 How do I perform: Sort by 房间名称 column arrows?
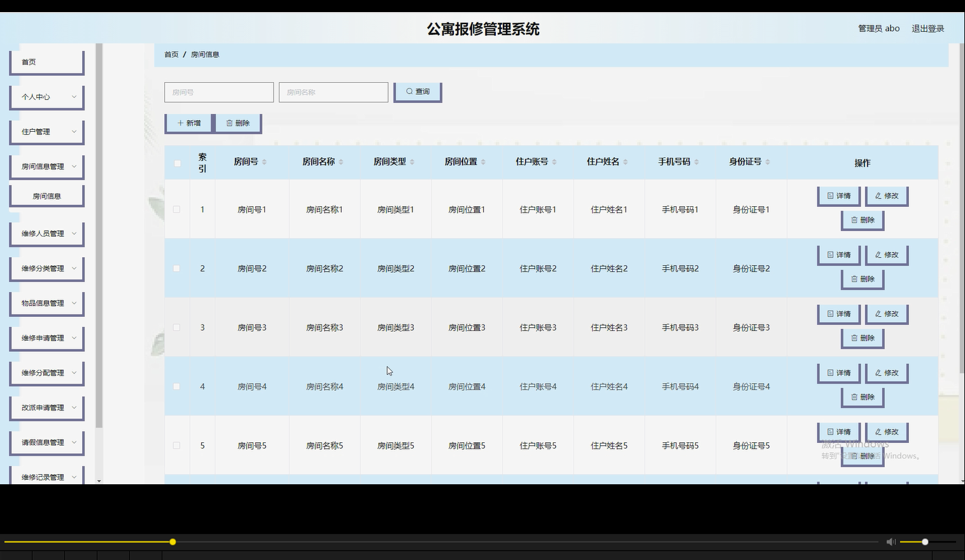pyautogui.click(x=341, y=162)
